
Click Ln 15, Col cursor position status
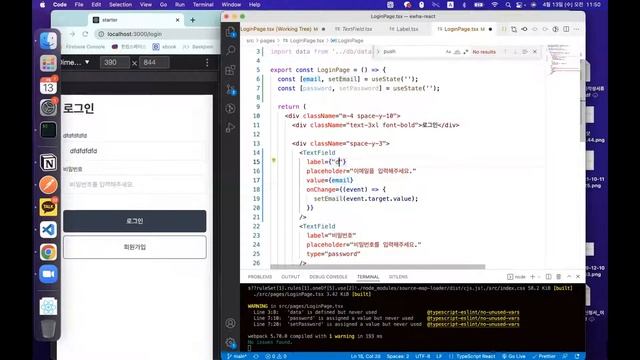click(x=366, y=356)
